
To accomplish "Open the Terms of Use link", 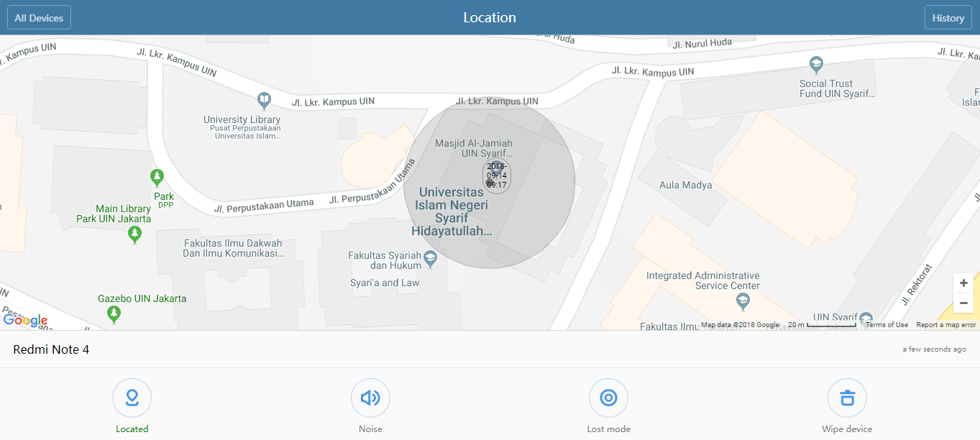I will (887, 325).
